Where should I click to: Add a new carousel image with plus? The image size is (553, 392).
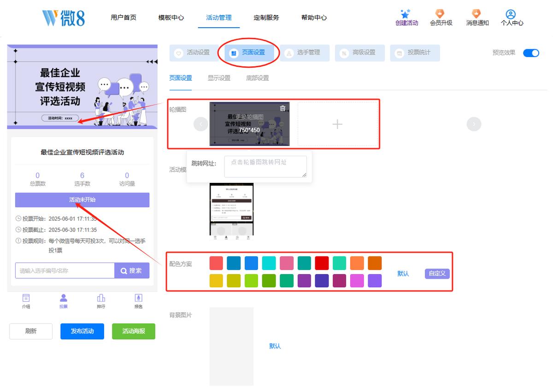[x=337, y=124]
